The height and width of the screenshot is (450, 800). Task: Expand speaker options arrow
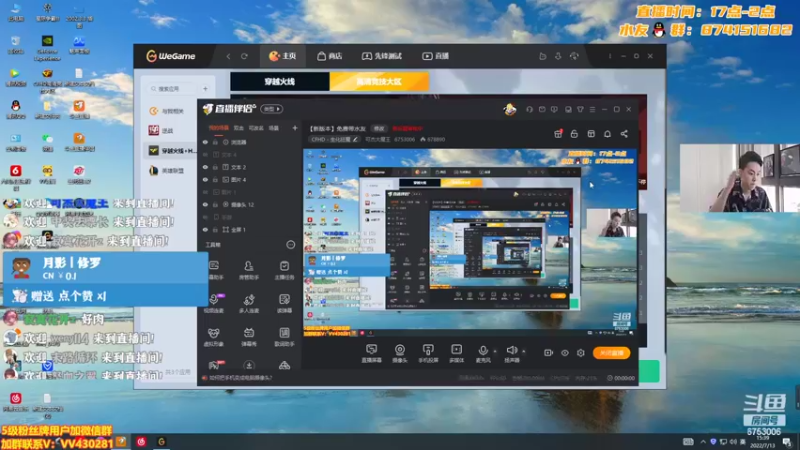coord(523,351)
